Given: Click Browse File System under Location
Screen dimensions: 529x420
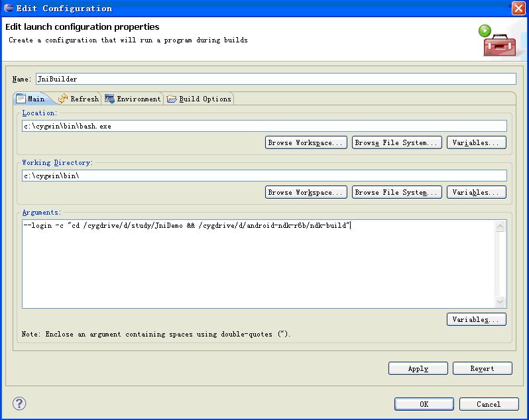Looking at the screenshot, I should (396, 142).
